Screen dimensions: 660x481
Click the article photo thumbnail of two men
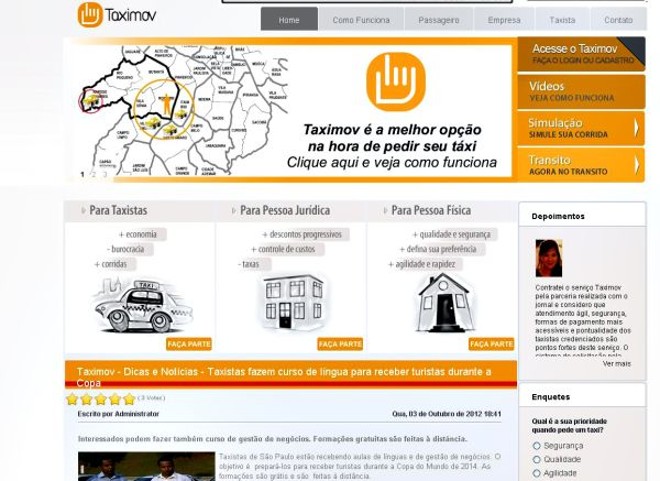tap(146, 466)
